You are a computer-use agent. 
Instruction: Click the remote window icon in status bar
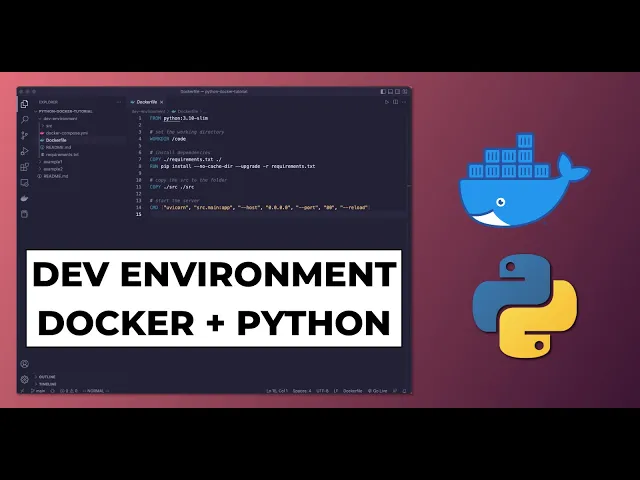22,391
